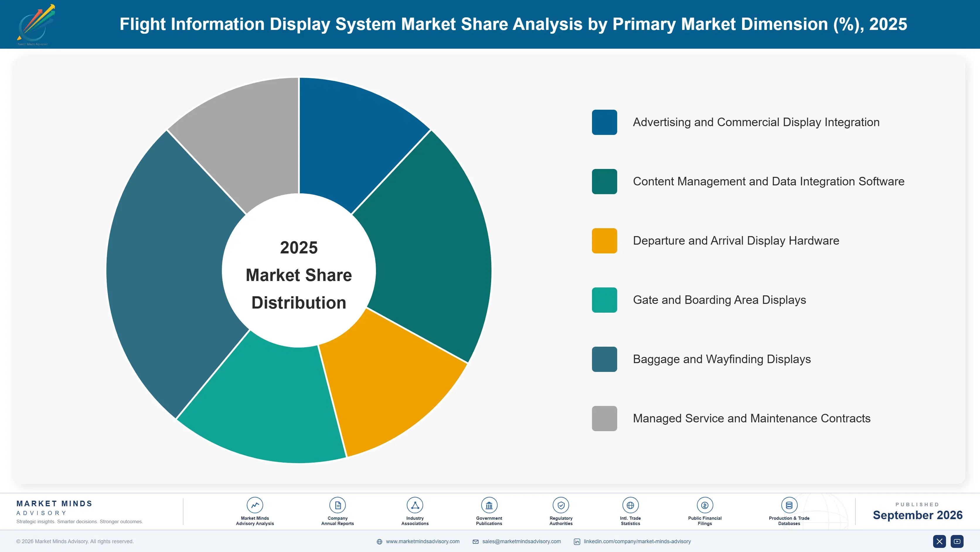Click the sales@marketmindsadvisory.com email link
The image size is (980, 552).
coord(521,541)
